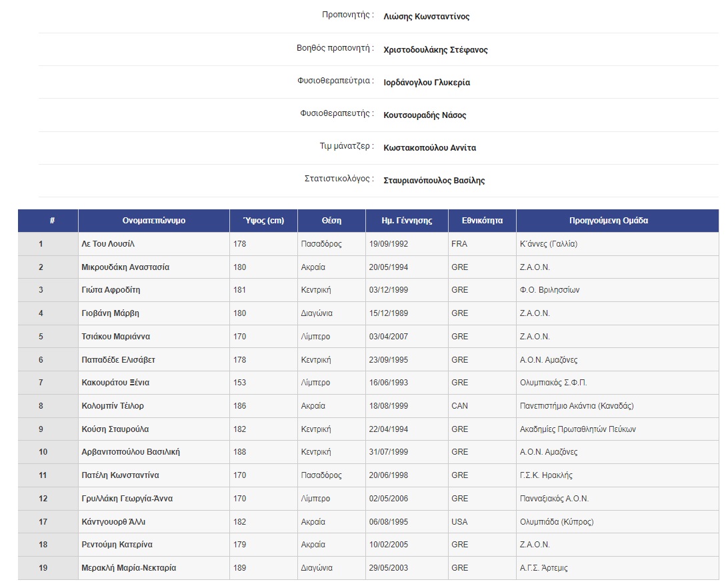Open physiotherapist Ιορδάνογλου Γλυκερία entry
This screenshot has height=588, width=726.
[427, 82]
